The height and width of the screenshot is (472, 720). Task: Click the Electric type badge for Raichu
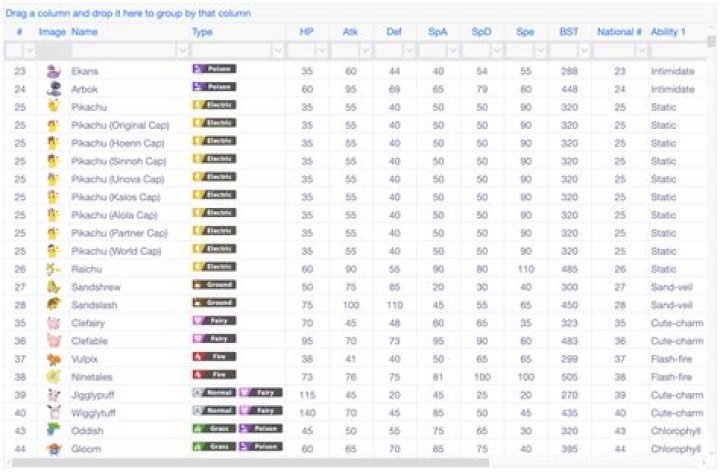coord(214,267)
